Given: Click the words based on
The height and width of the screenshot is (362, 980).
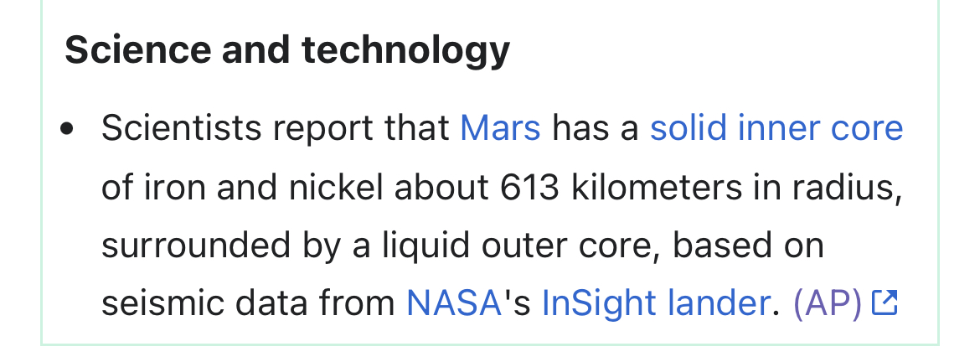Looking at the screenshot, I should (748, 245).
